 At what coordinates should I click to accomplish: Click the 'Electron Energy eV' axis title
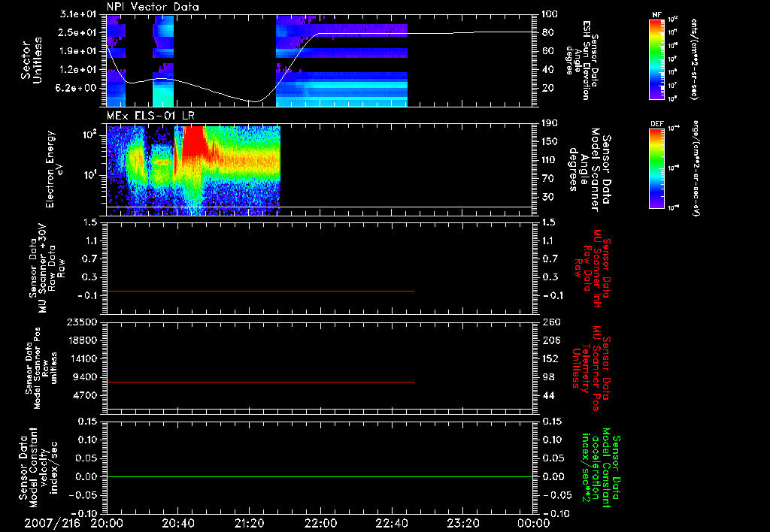(x=54, y=169)
